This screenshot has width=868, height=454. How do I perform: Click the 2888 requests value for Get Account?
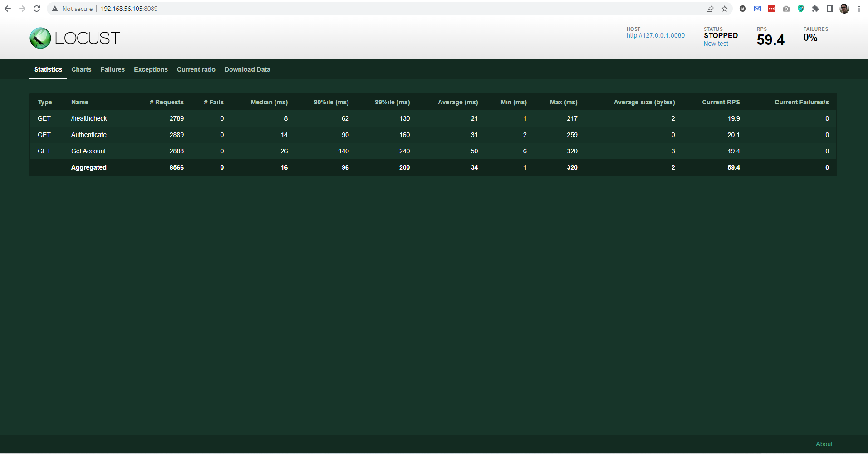coord(177,151)
